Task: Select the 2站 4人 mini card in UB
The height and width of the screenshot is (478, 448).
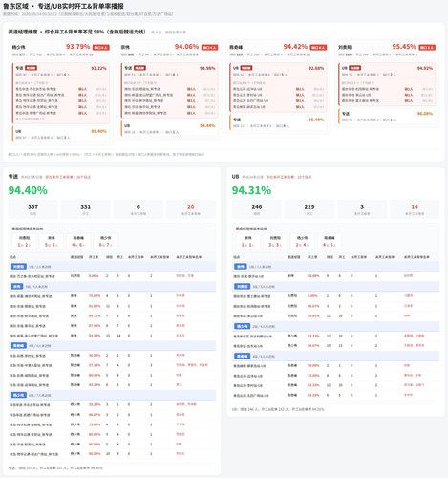Action: [302, 241]
